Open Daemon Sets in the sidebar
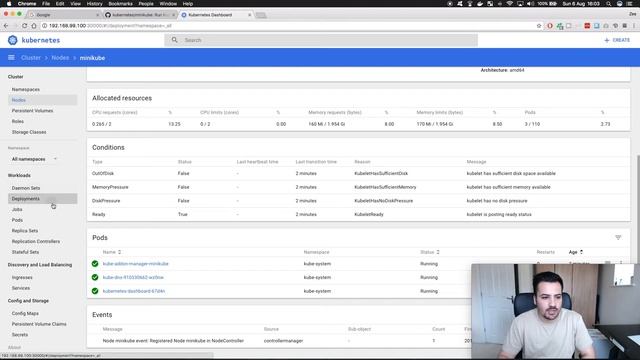The width and height of the screenshot is (640, 360). pyautogui.click(x=26, y=188)
